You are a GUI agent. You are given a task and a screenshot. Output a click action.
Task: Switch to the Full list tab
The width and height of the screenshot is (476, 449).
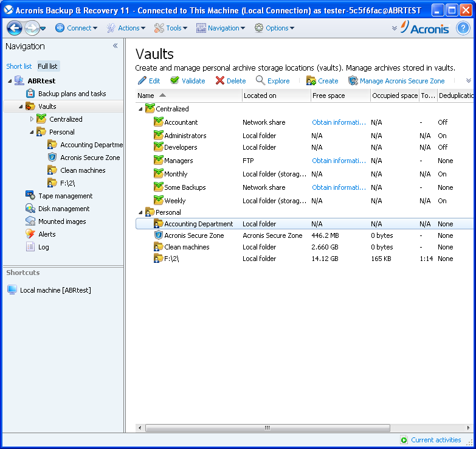pyautogui.click(x=47, y=66)
